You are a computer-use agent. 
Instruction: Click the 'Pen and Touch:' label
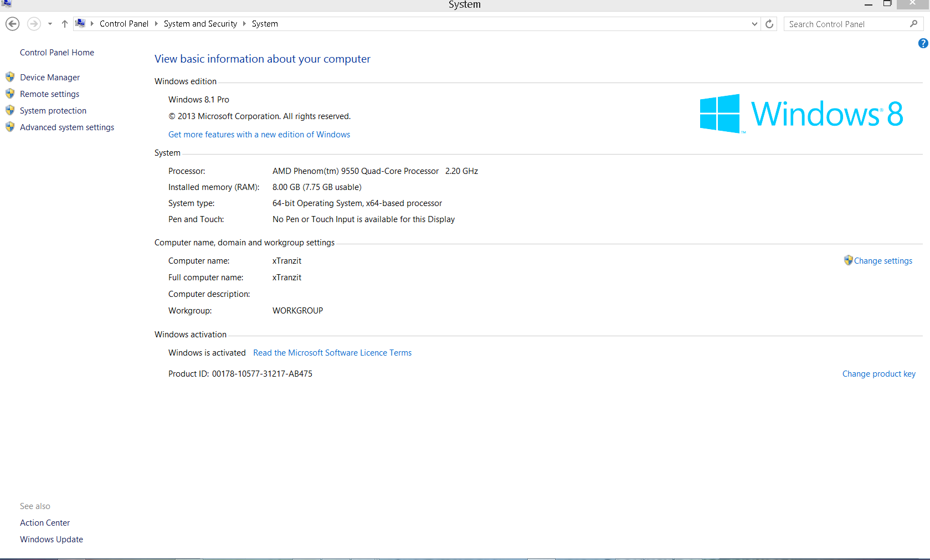click(x=196, y=219)
